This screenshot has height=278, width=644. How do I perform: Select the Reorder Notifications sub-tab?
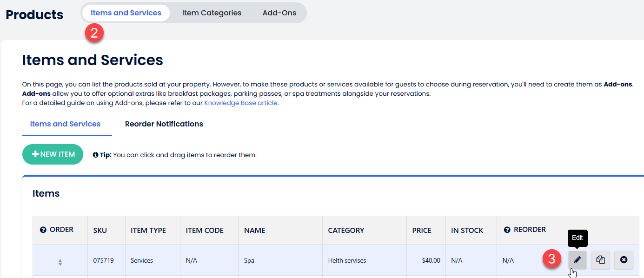tap(164, 124)
